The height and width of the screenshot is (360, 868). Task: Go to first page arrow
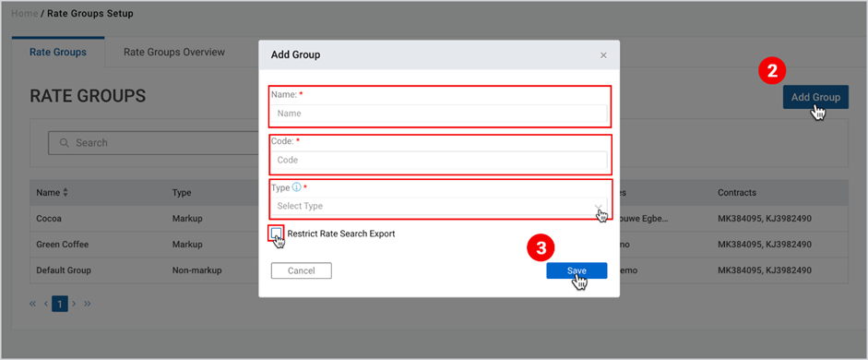pos(32,304)
